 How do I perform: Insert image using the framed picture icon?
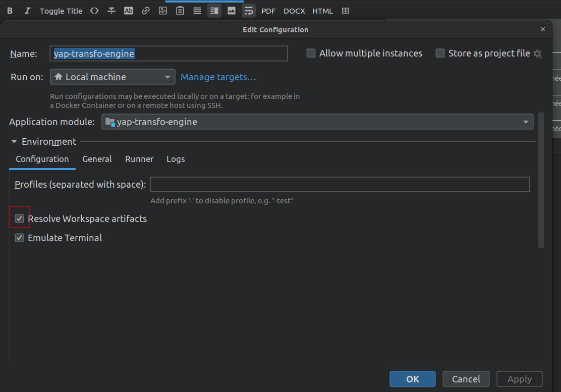pyautogui.click(x=163, y=11)
